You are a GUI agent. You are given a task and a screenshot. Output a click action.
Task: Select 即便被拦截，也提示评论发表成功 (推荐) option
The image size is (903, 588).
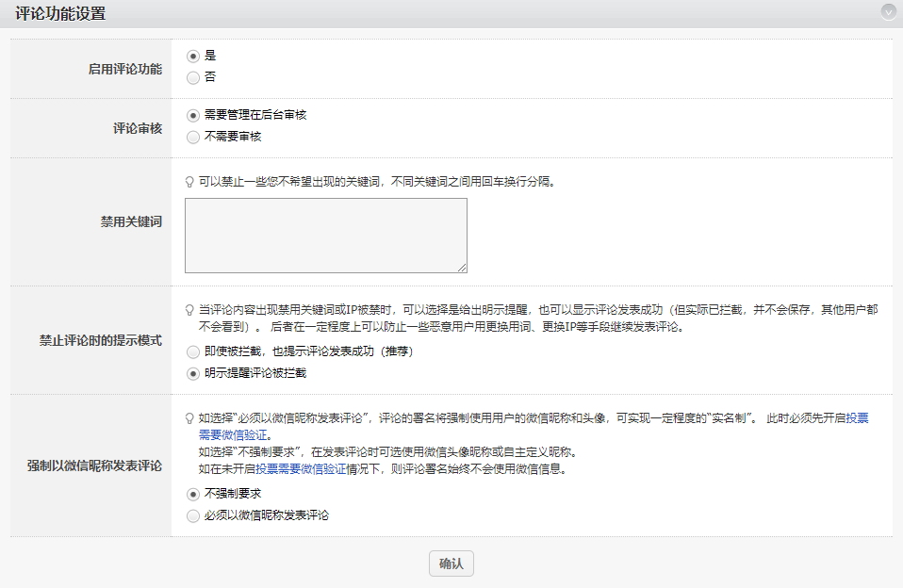(x=193, y=351)
